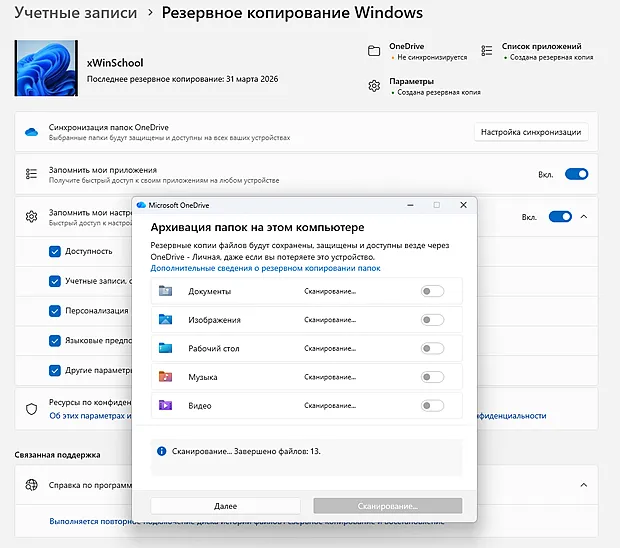Click the Изображения folder name
Image resolution: width=620 pixels, height=548 pixels.
(214, 320)
